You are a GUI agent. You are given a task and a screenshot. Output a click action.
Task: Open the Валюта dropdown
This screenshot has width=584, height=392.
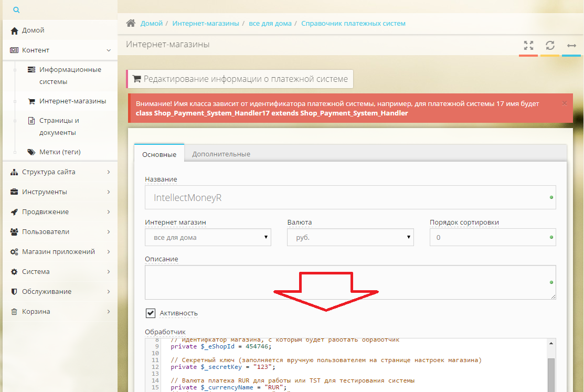(x=350, y=238)
